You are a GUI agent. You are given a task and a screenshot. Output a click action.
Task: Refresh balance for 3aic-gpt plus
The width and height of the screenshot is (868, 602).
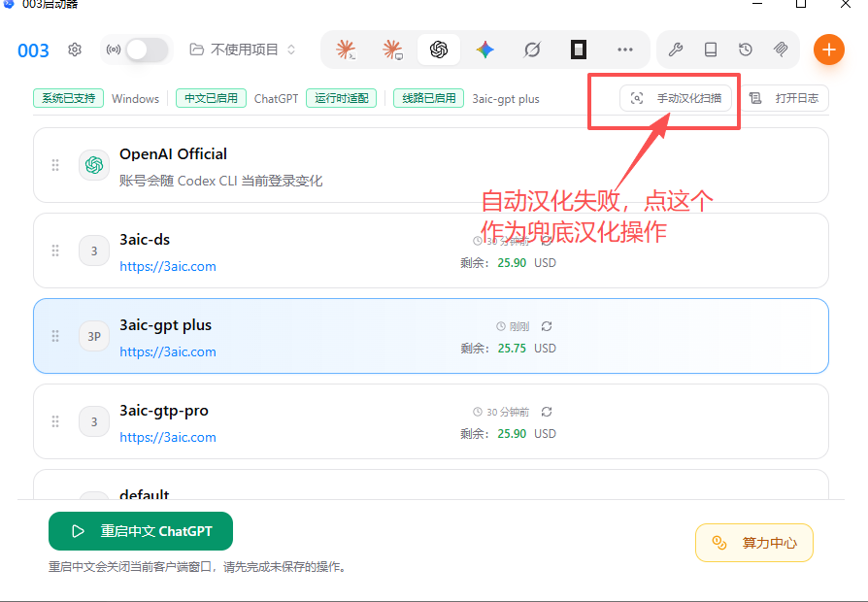point(547,326)
